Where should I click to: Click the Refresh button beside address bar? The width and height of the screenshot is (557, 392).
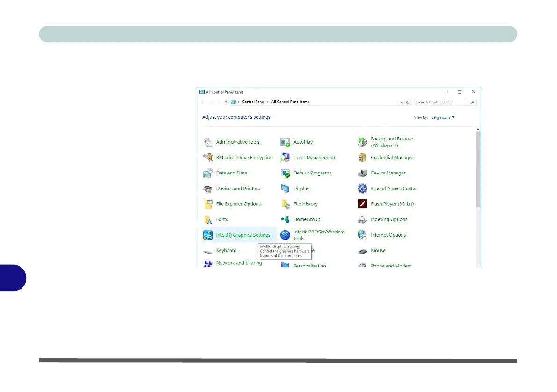[408, 102]
